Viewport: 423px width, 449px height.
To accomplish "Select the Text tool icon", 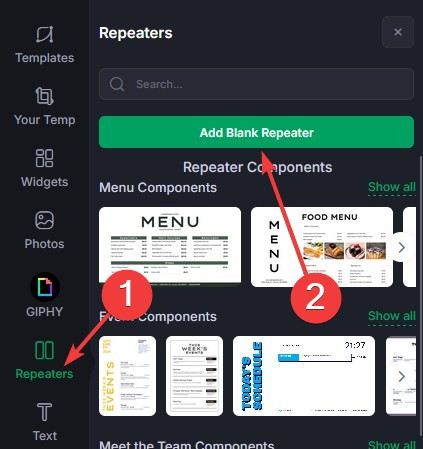I will pyautogui.click(x=45, y=412).
